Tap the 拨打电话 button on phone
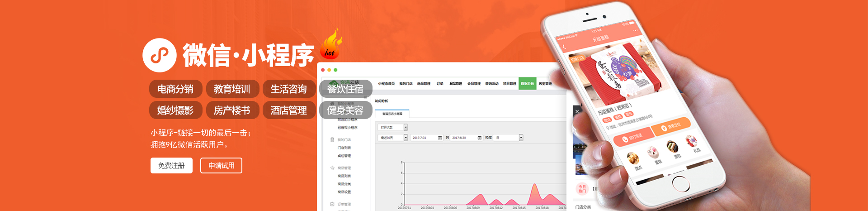Viewport: 868px width, 211px height. pyautogui.click(x=634, y=137)
